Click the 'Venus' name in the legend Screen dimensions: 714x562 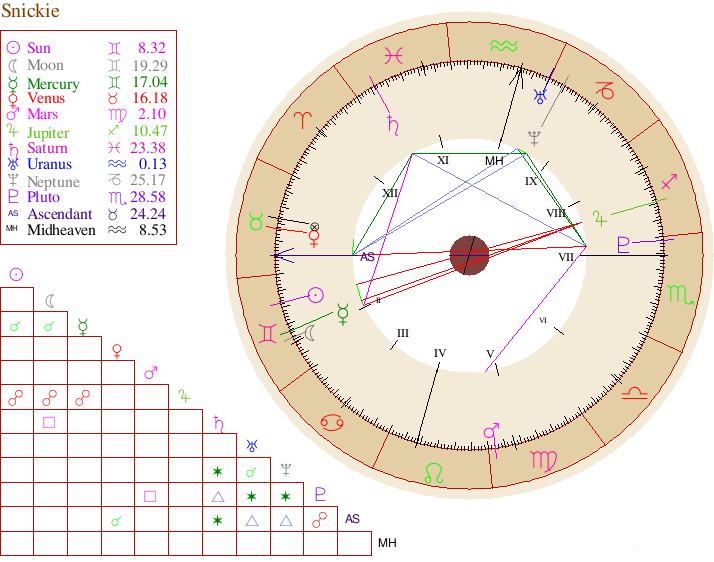[46, 98]
